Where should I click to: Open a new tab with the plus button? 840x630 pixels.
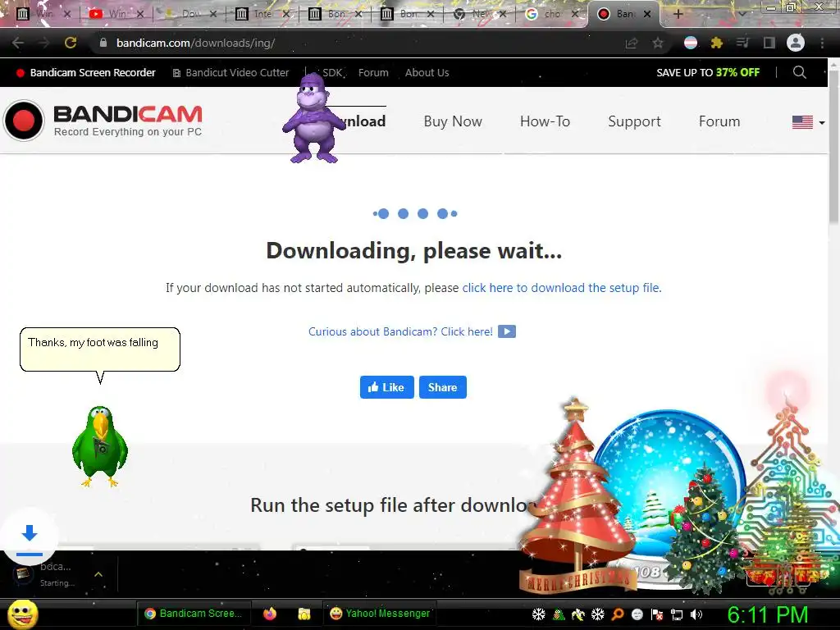click(x=678, y=14)
